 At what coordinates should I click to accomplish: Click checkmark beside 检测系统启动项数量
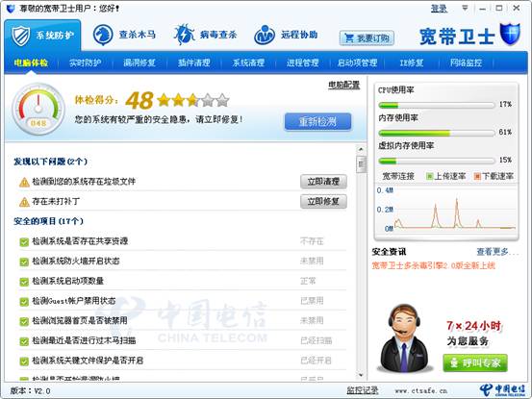point(24,282)
